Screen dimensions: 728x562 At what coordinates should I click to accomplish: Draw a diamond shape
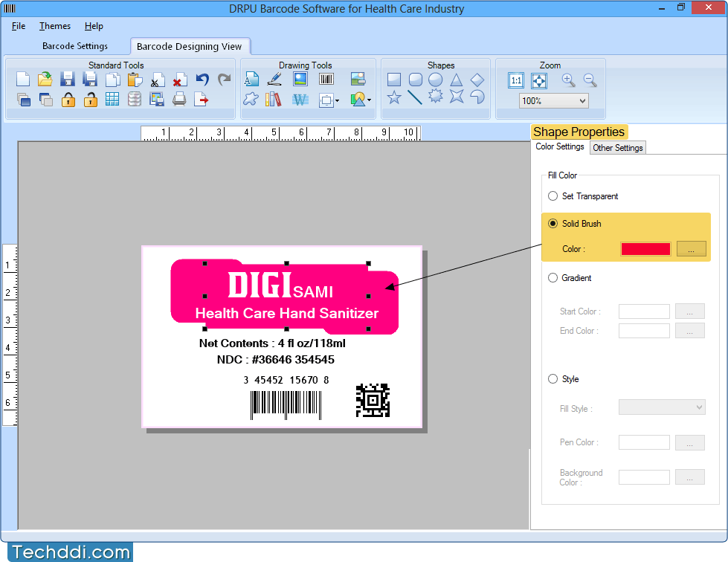477,80
